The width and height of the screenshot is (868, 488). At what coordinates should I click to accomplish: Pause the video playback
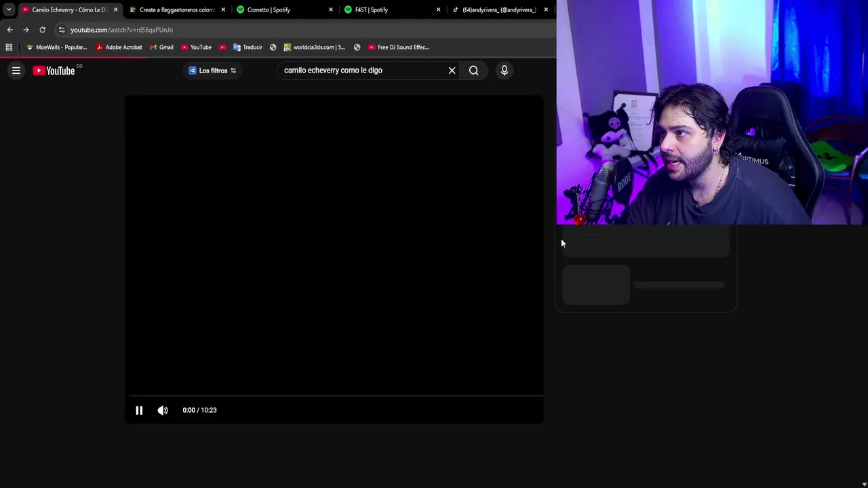[139, 410]
